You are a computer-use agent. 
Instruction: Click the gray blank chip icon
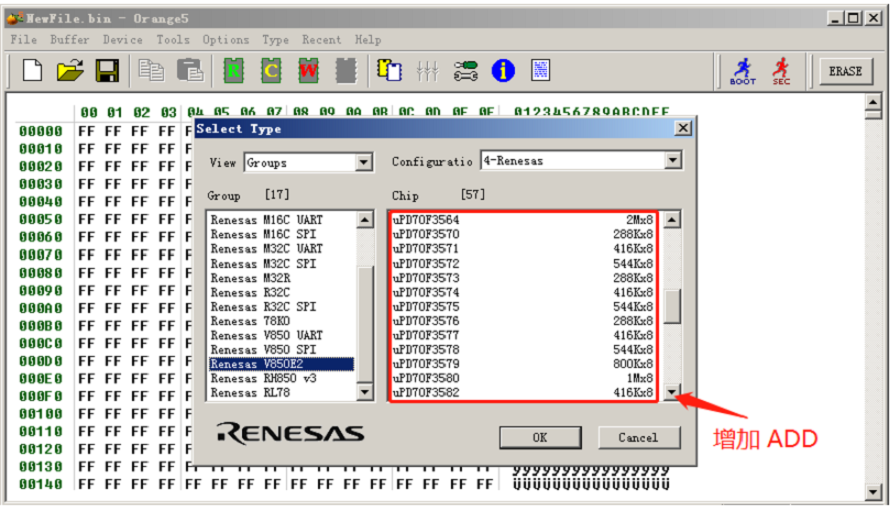coord(346,72)
